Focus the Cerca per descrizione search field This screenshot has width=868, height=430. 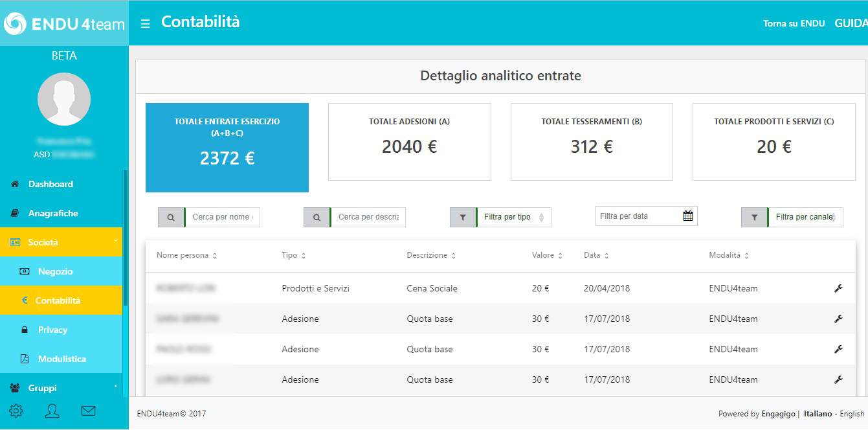[x=368, y=218]
